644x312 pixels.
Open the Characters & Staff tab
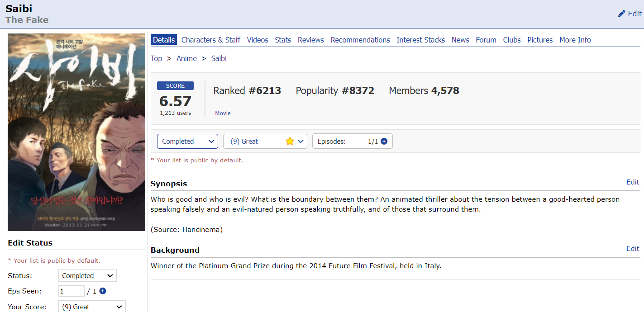[x=211, y=40]
